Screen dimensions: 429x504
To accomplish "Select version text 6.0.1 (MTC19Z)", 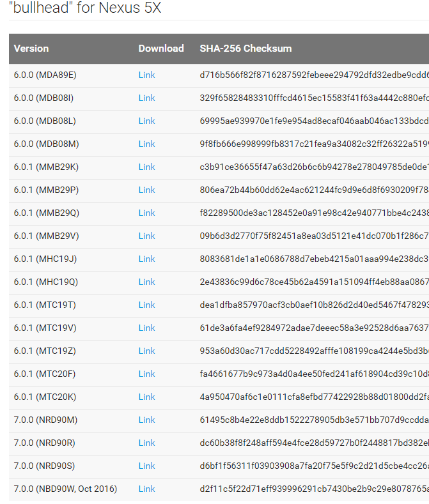I will click(x=45, y=351).
